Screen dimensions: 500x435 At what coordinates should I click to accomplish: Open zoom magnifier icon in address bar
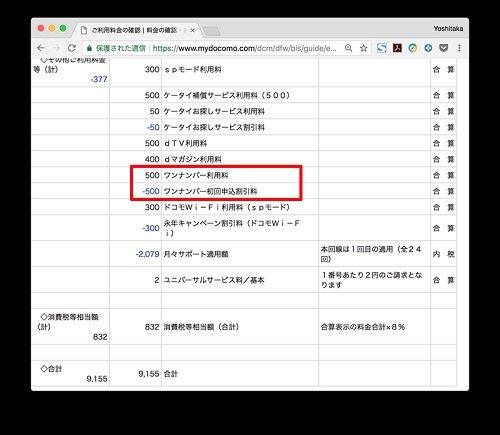pyautogui.click(x=348, y=48)
